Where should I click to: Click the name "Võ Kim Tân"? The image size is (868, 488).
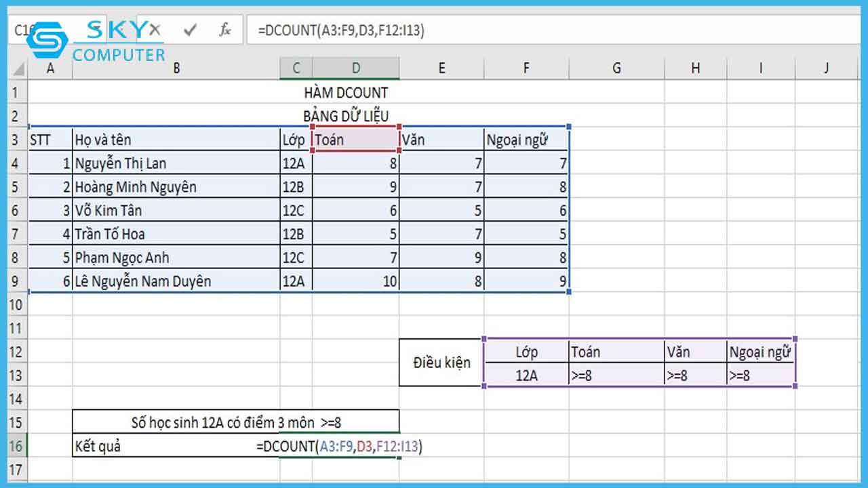click(x=108, y=210)
